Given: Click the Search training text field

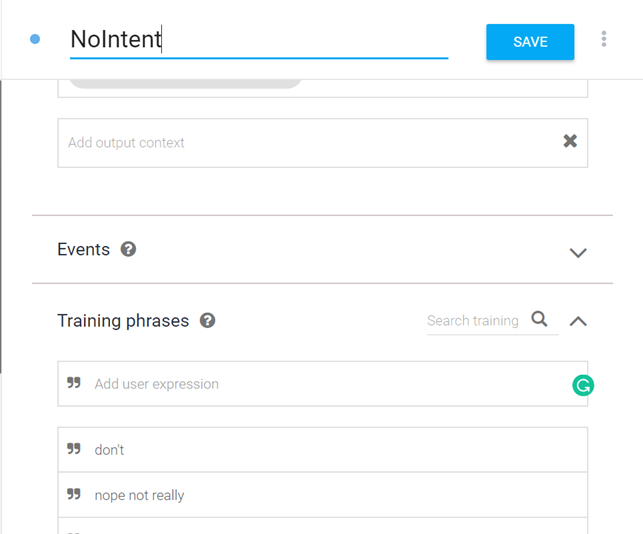Looking at the screenshot, I should 473,321.
